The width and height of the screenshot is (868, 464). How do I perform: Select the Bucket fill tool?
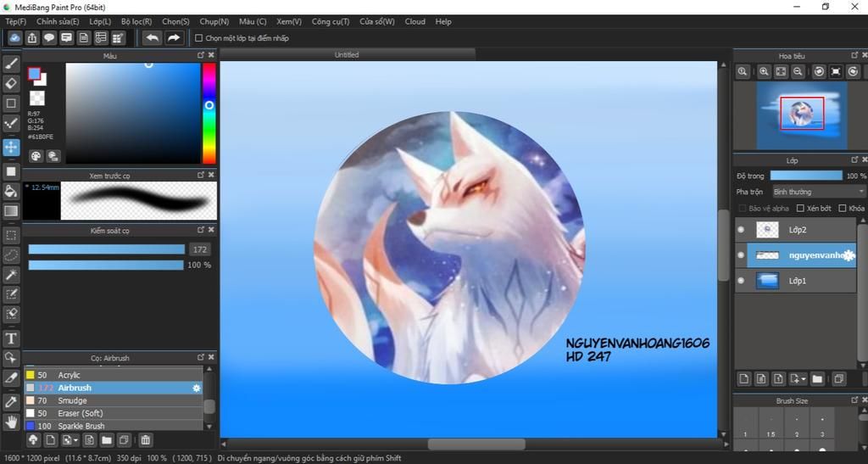(11, 191)
